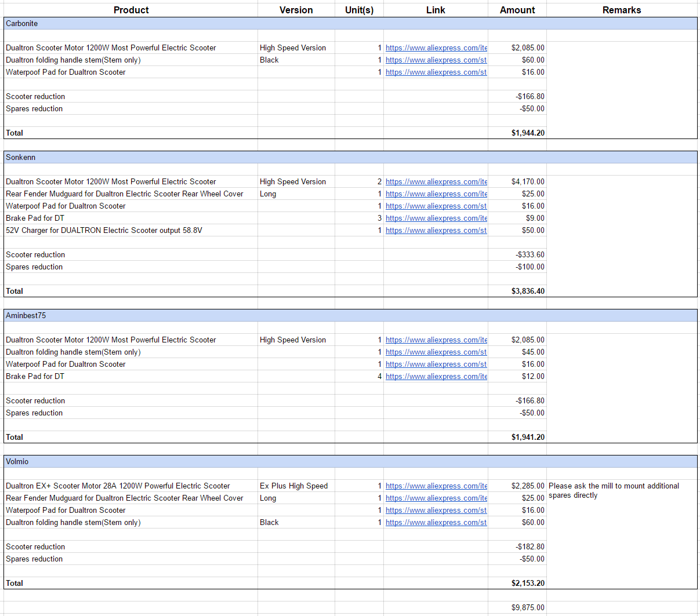The image size is (700, 616).
Task: Select the Link column header
Action: [x=436, y=10]
